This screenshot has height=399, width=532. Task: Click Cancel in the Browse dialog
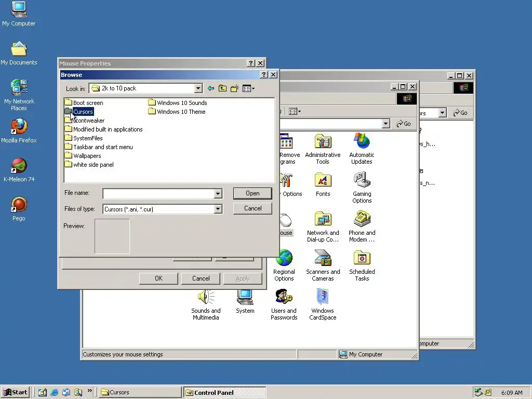pyautogui.click(x=252, y=208)
